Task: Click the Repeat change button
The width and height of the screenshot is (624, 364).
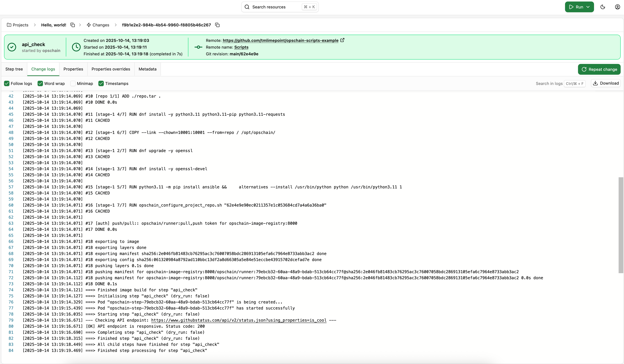Action: [599, 69]
